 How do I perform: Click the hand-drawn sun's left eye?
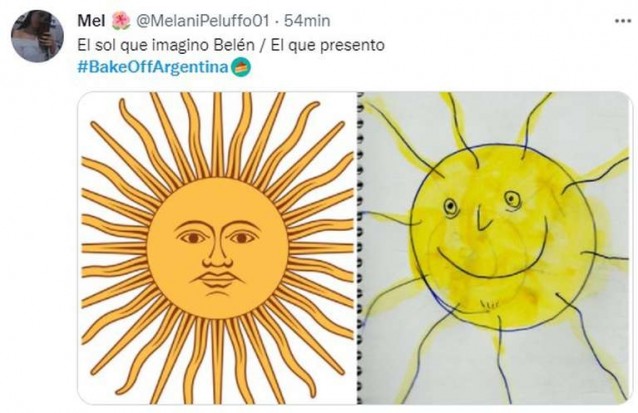[x=450, y=207]
